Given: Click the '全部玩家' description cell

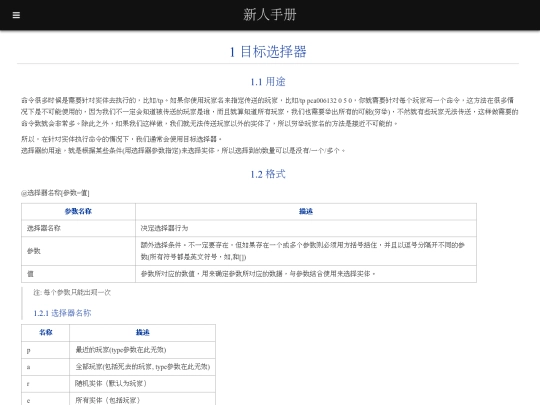Looking at the screenshot, I should (x=143, y=367).
